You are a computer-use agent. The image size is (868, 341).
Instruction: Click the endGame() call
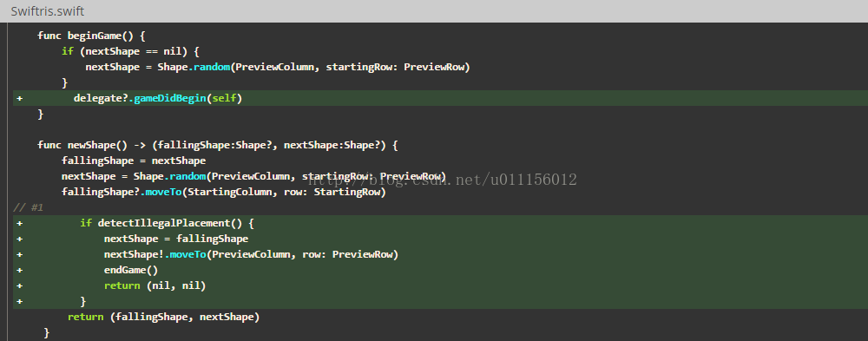131,270
